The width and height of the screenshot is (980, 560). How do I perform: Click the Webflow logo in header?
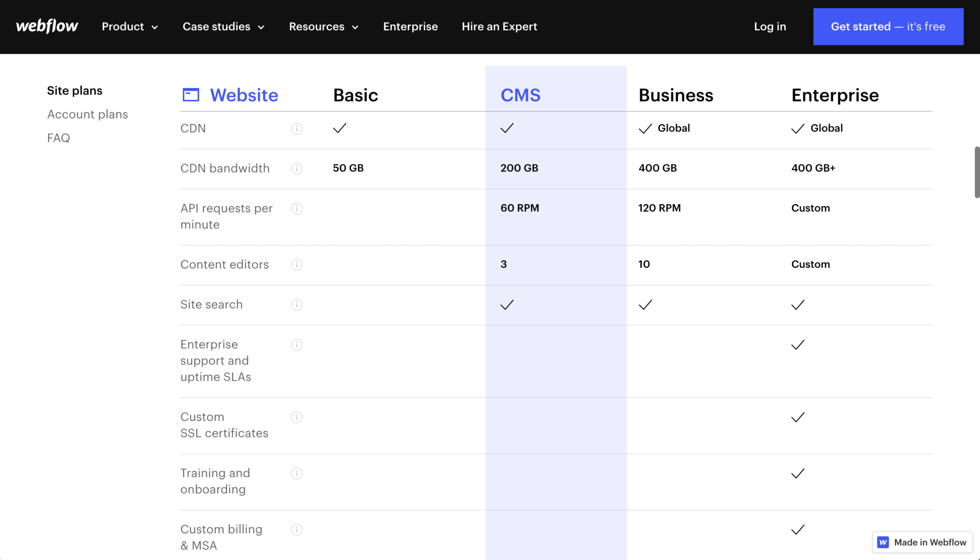pyautogui.click(x=47, y=26)
